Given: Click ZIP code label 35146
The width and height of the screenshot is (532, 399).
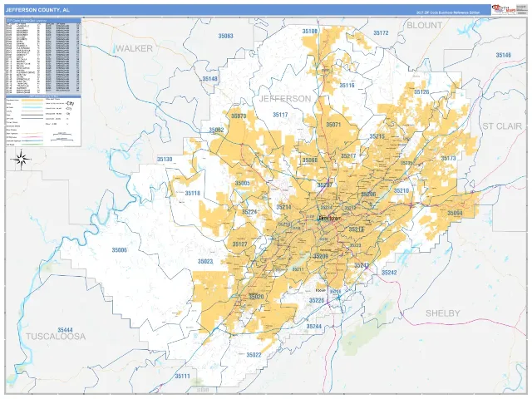Looking at the screenshot, I should (x=503, y=55).
